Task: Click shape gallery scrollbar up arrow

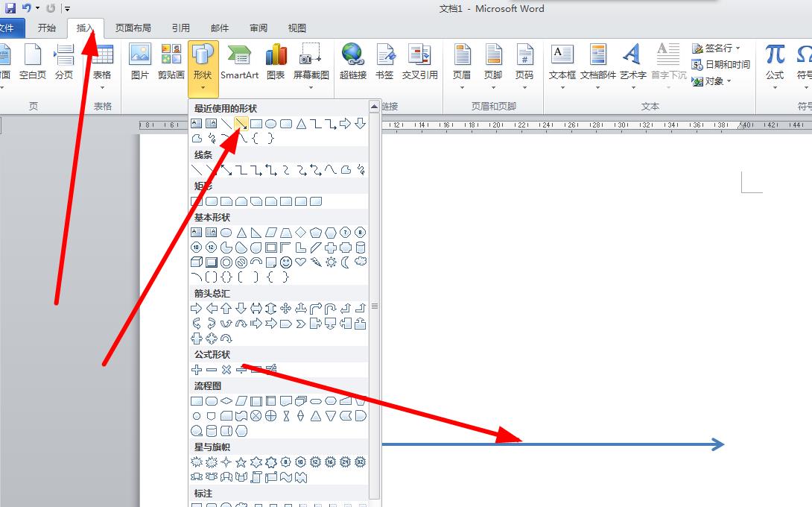Action: tap(375, 107)
